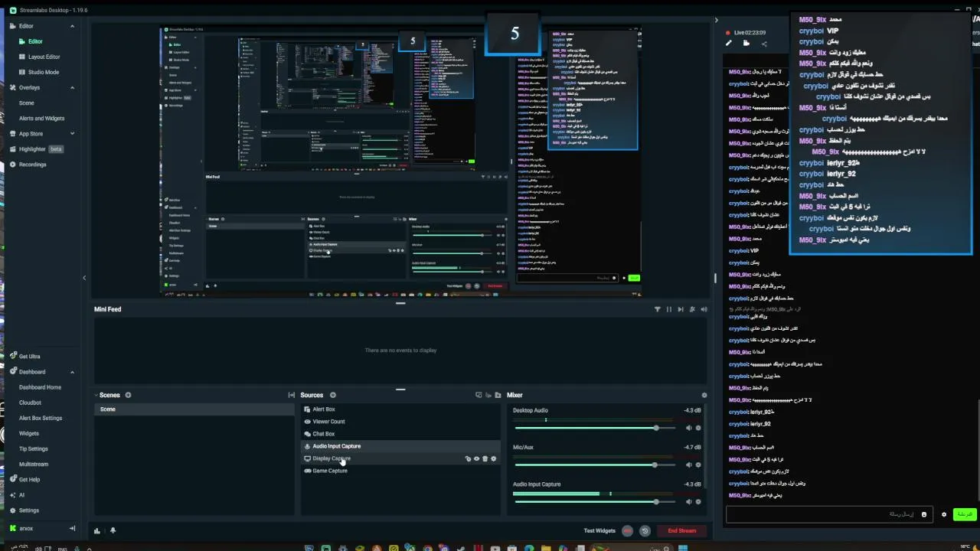The width and height of the screenshot is (980, 551).
Task: Collapse the Dashboard sidebar section
Action: point(73,372)
